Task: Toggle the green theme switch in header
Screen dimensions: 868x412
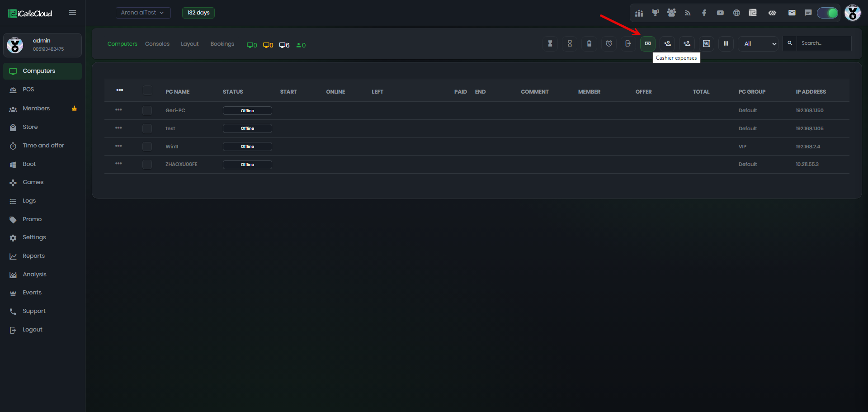Action: click(x=828, y=13)
